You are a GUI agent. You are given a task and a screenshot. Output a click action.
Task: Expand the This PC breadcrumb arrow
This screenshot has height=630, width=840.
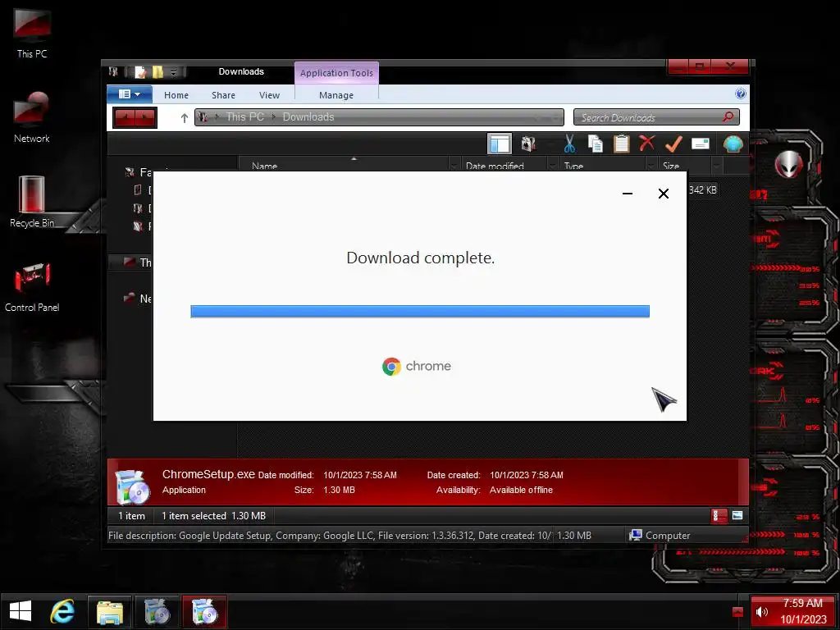pos(273,116)
